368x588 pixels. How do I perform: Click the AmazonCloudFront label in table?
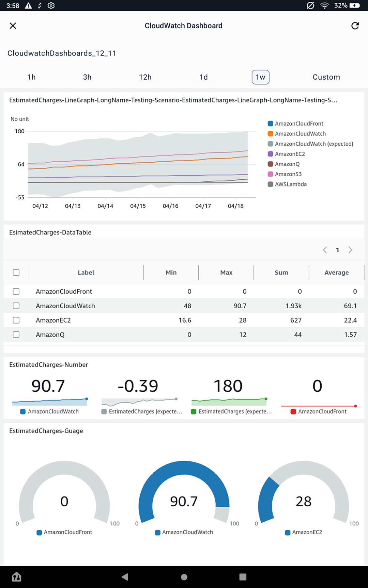[x=64, y=292]
